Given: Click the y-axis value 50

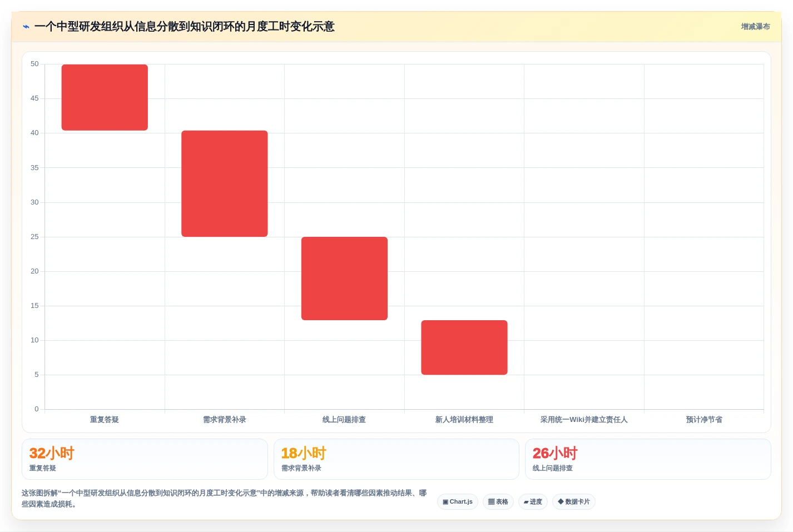Looking at the screenshot, I should pyautogui.click(x=34, y=64).
